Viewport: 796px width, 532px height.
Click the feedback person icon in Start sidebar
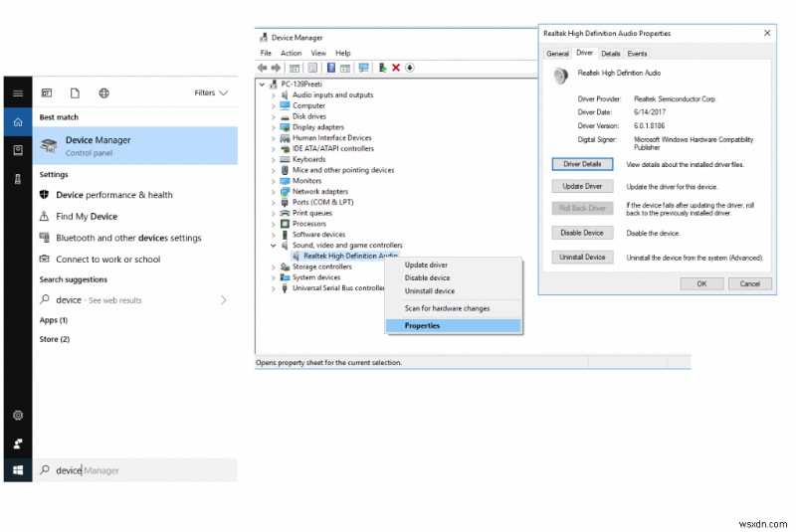[18, 443]
